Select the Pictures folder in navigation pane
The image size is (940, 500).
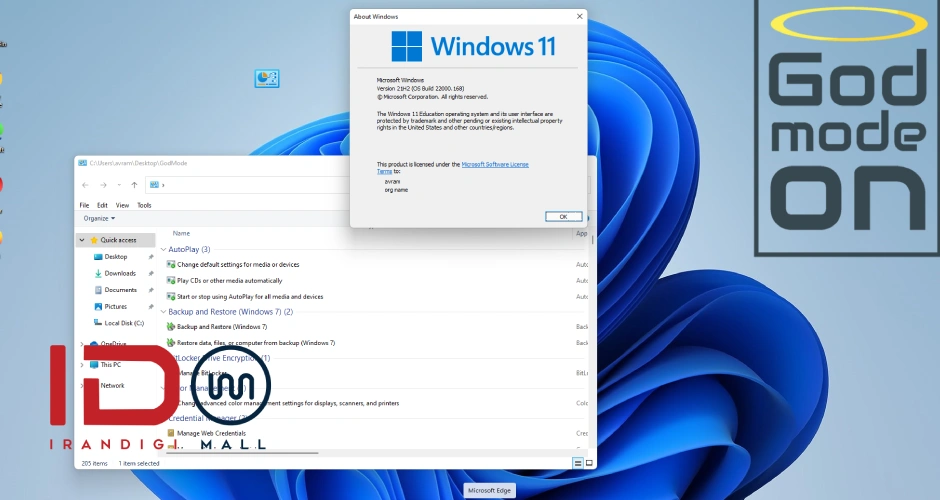pyautogui.click(x=116, y=306)
